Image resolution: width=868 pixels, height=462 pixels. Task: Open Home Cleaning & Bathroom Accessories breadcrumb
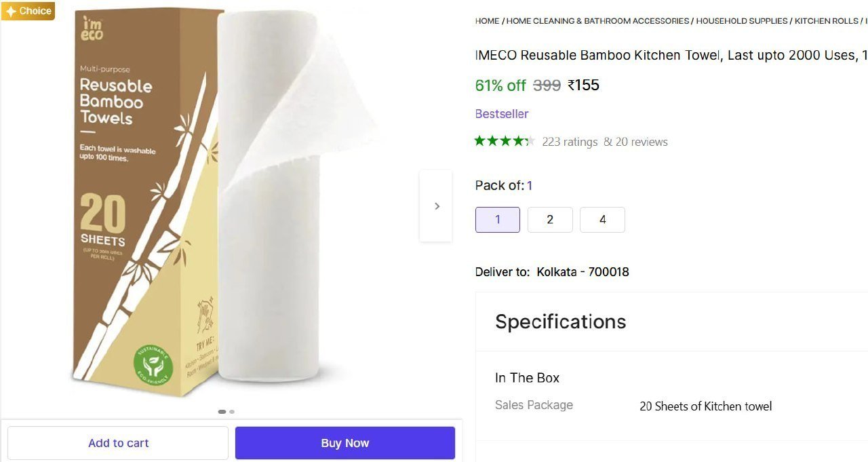click(x=597, y=21)
